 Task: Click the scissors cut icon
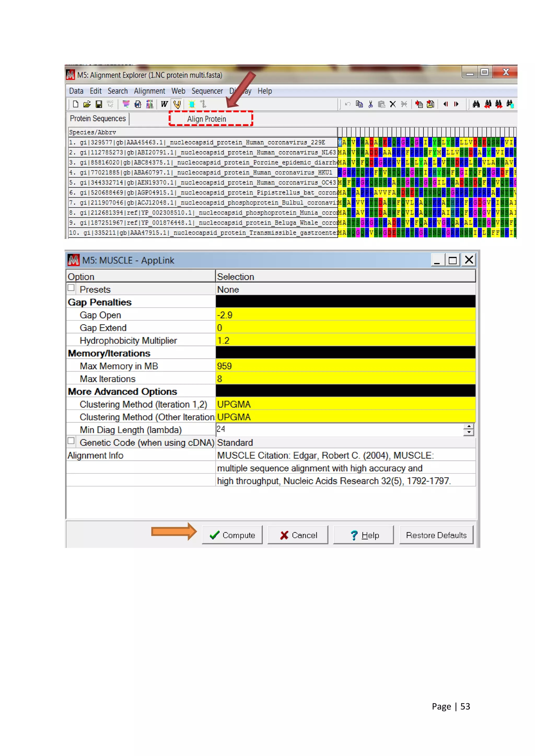pyautogui.click(x=371, y=104)
